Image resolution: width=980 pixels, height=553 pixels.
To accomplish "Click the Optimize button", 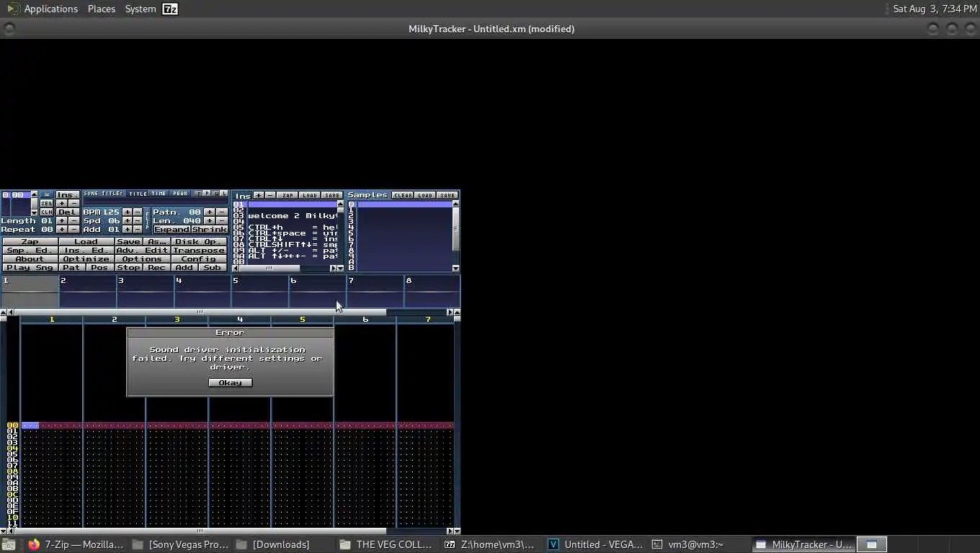I will point(86,259).
